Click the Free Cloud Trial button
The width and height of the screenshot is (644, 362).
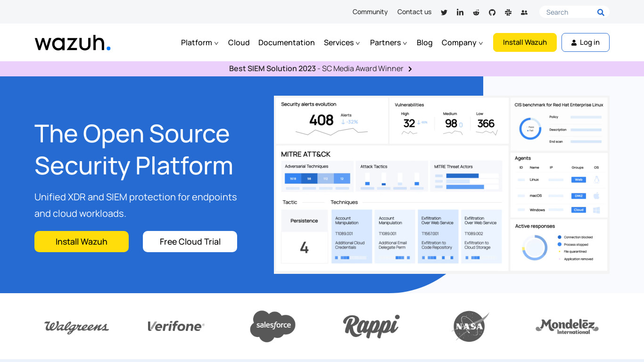tap(190, 241)
